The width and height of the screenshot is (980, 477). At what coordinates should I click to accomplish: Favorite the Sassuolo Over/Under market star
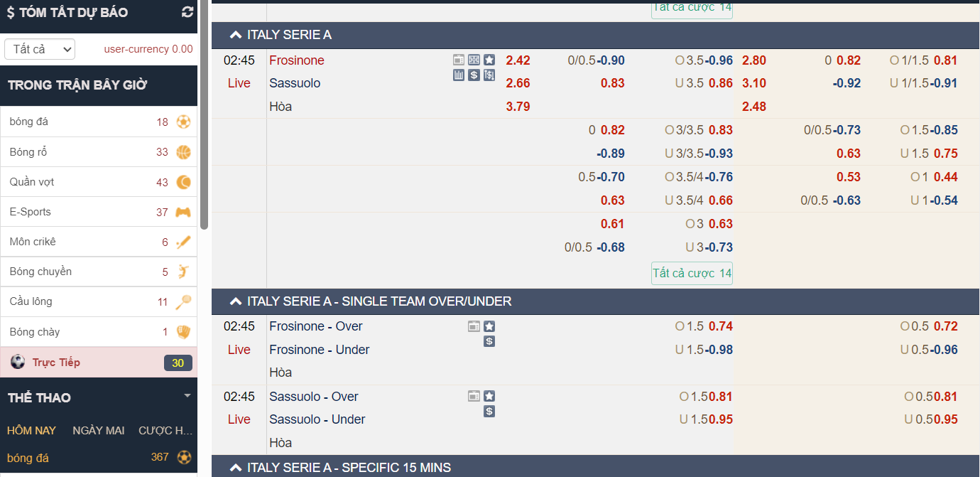pos(489,396)
